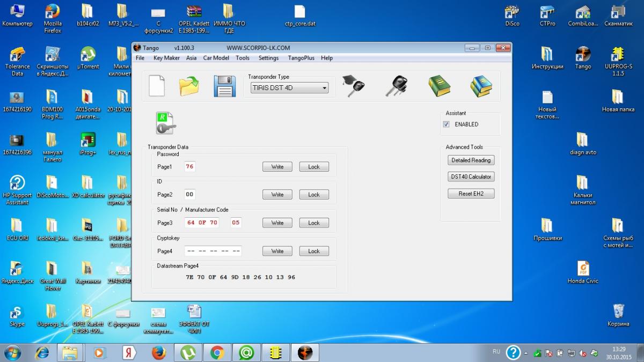Screen dimensions: 644x362
Task: Open the stacked books icon
Action: click(481, 86)
